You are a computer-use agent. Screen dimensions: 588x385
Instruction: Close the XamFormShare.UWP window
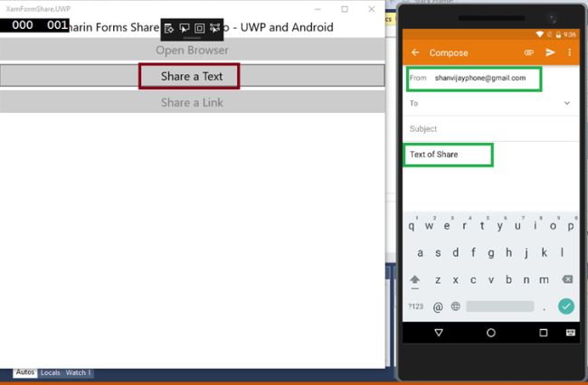coord(372,9)
